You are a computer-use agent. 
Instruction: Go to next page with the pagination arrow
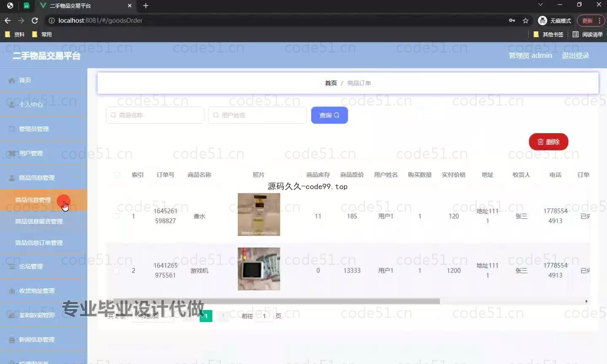point(223,316)
